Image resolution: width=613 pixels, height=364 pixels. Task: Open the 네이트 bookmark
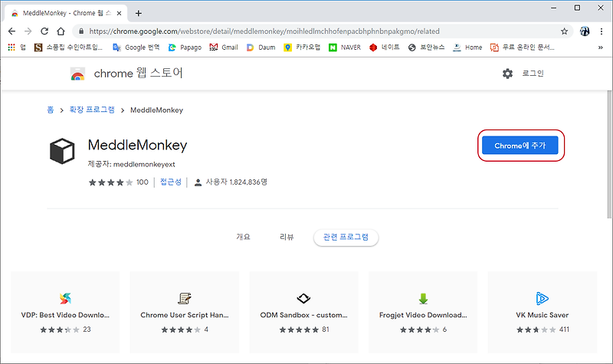click(x=385, y=48)
